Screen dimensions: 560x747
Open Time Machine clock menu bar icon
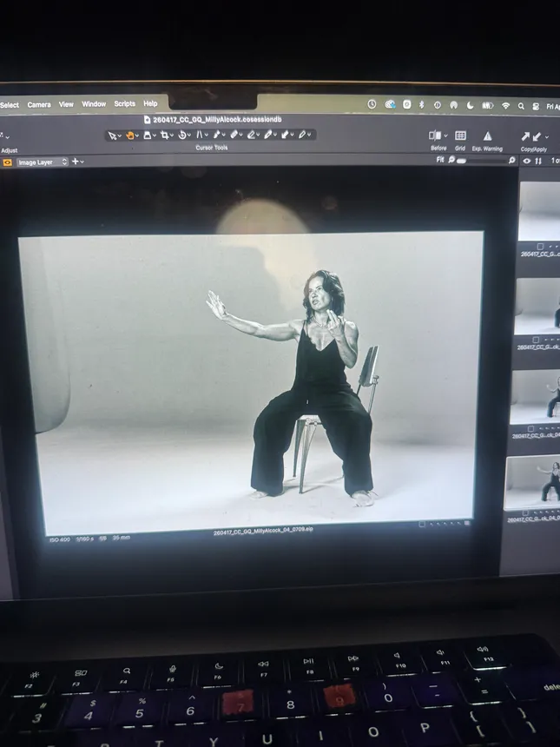[372, 104]
